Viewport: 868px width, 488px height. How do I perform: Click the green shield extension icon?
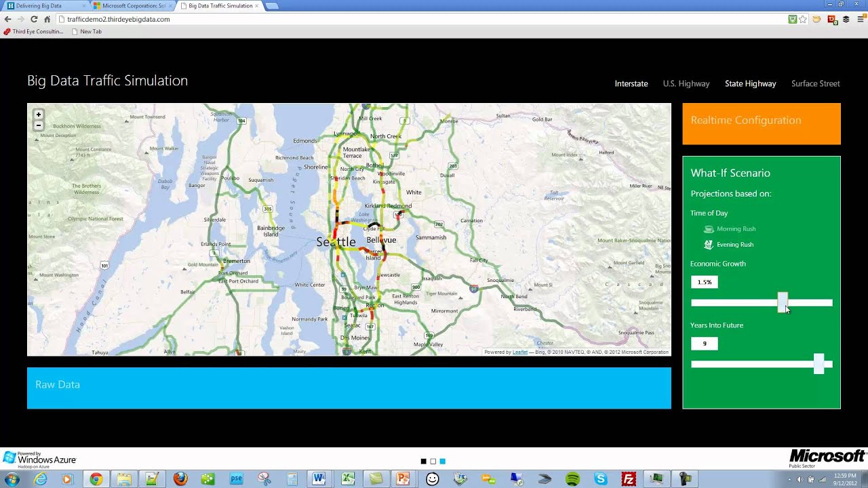pos(793,20)
